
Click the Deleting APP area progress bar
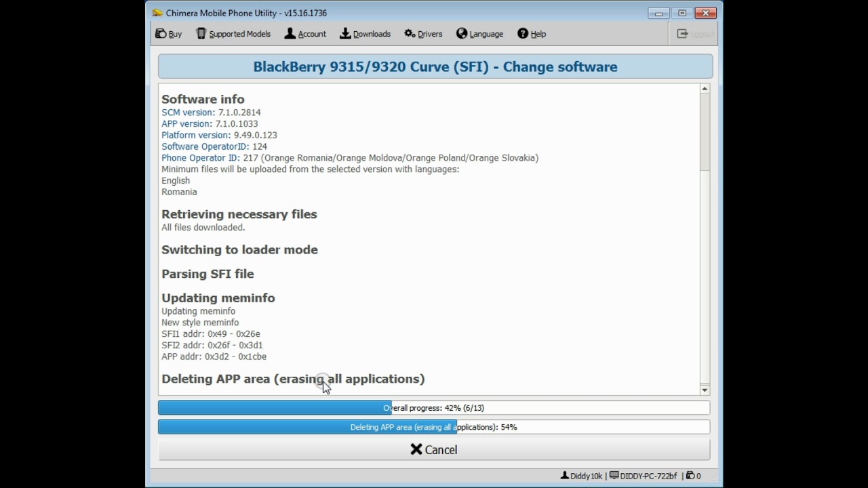(x=434, y=427)
